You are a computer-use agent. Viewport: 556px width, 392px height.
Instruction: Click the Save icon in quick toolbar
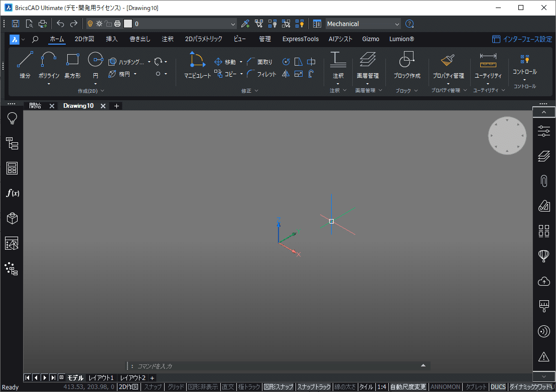[x=15, y=24]
